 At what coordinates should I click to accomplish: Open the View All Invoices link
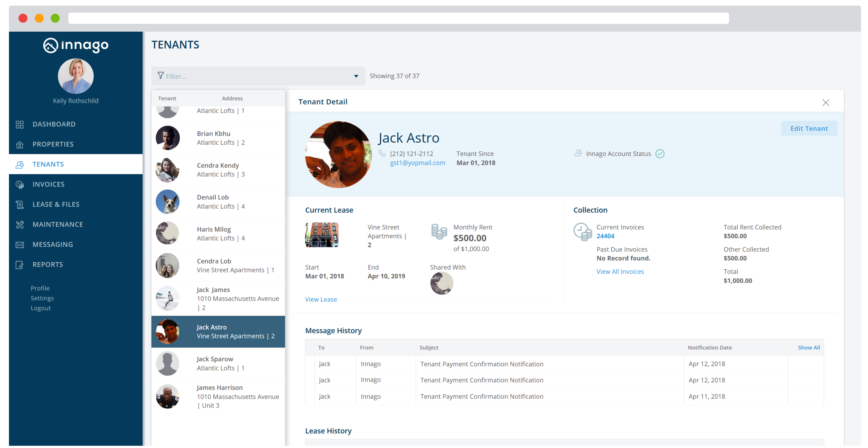[x=620, y=272]
